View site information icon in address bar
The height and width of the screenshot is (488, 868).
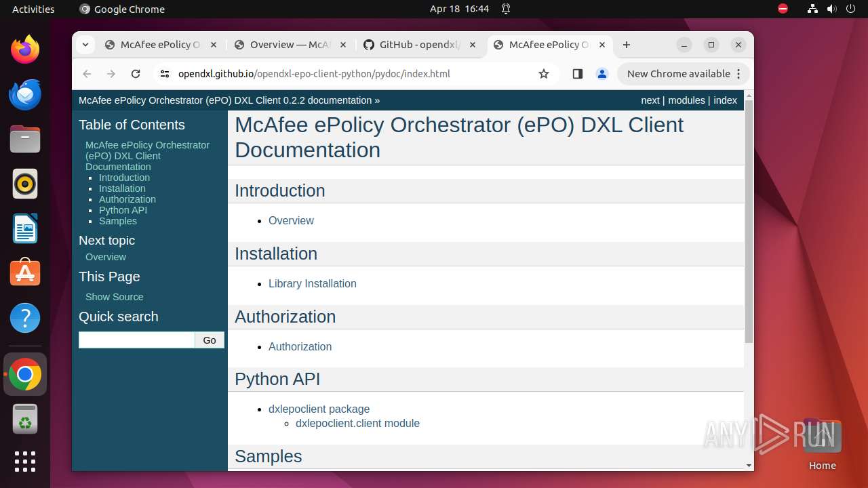click(165, 74)
